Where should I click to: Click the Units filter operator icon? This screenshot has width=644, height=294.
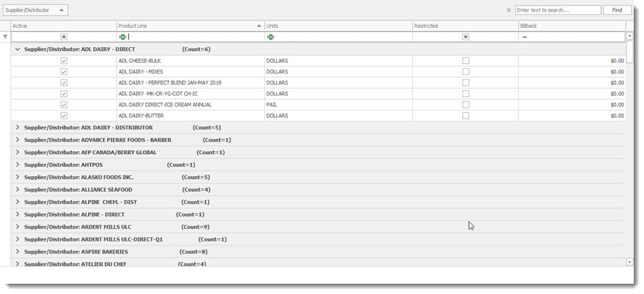click(x=271, y=37)
